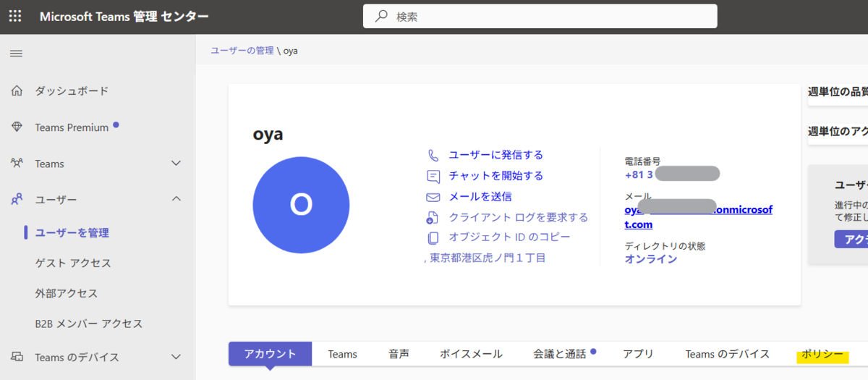This screenshot has width=868, height=380.
Task: Open B2B メンバー アクセス in sidebar
Action: pos(89,324)
